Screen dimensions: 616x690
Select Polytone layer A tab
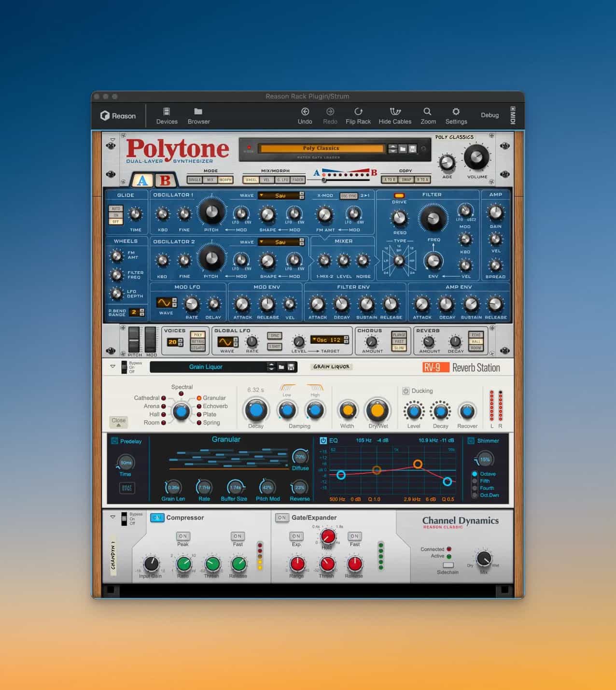pos(142,180)
